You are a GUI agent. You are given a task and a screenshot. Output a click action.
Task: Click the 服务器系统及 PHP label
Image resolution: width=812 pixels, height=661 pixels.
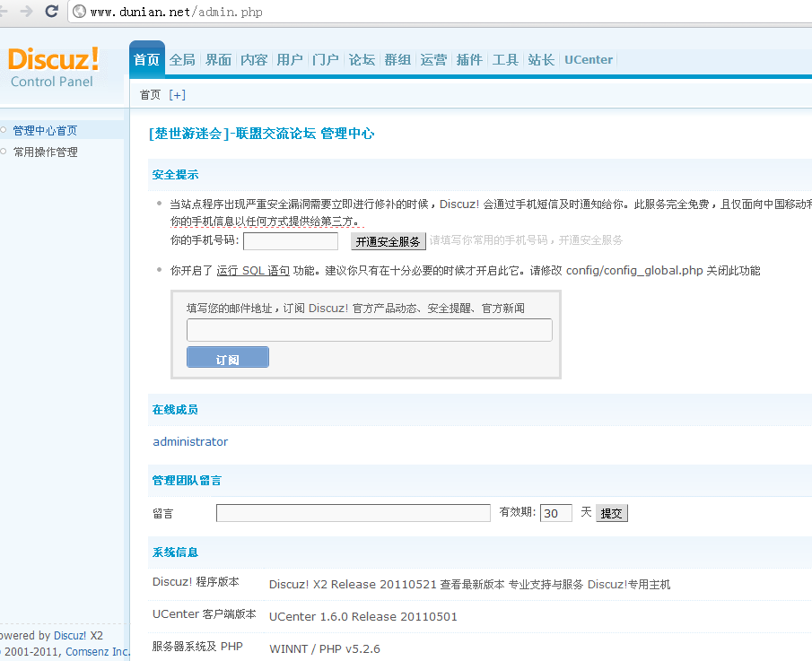[197, 647]
